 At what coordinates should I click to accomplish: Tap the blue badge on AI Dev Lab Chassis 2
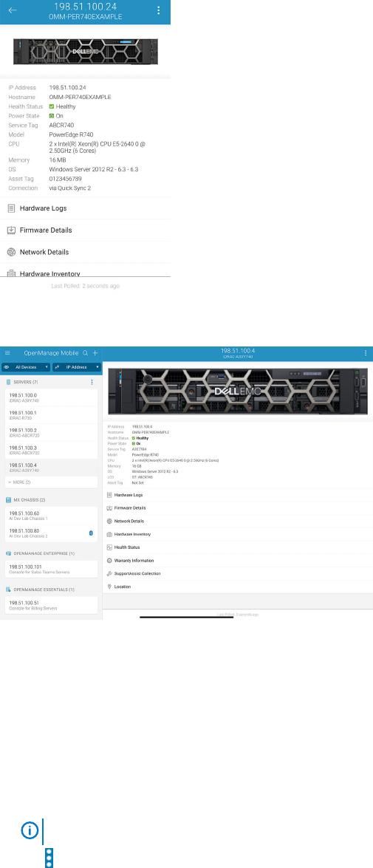click(91, 533)
